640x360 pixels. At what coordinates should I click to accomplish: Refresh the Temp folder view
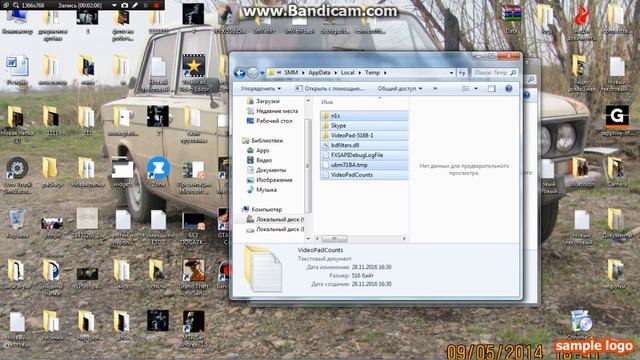[x=462, y=73]
